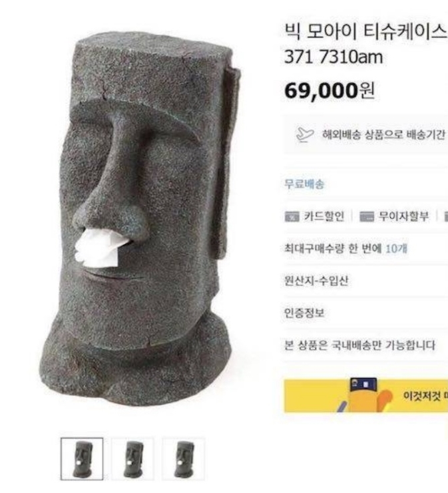Viewport: 448px width, 493px height.
Task: Click the airplane overseas shipping icon
Action: tap(305, 135)
